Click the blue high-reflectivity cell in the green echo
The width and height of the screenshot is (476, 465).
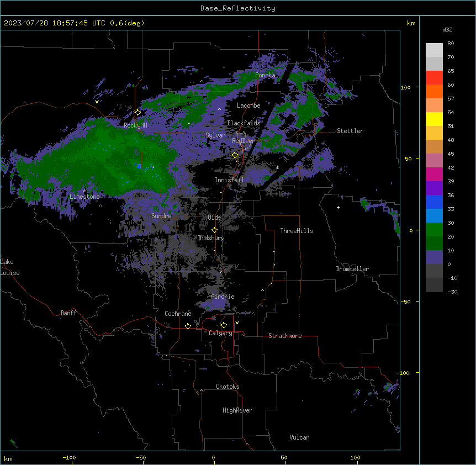tap(139, 166)
